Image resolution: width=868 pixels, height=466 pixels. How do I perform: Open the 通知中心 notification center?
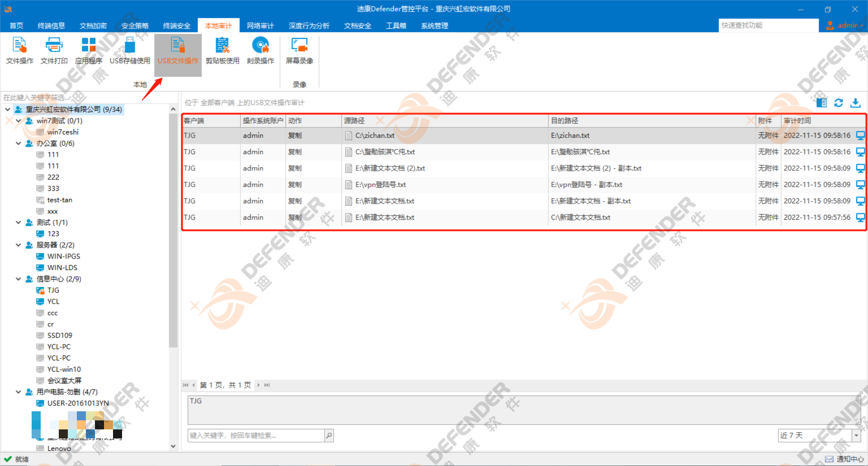point(844,459)
